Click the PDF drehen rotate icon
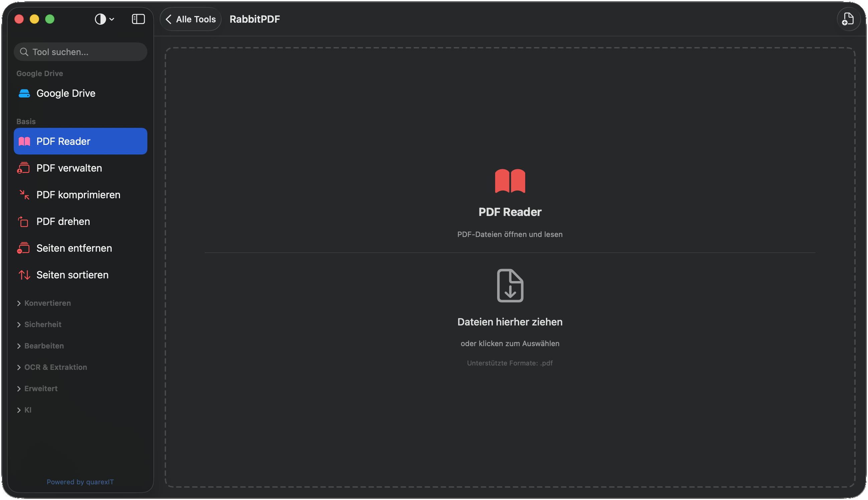Screen dimensions: 868x500 click(x=23, y=222)
